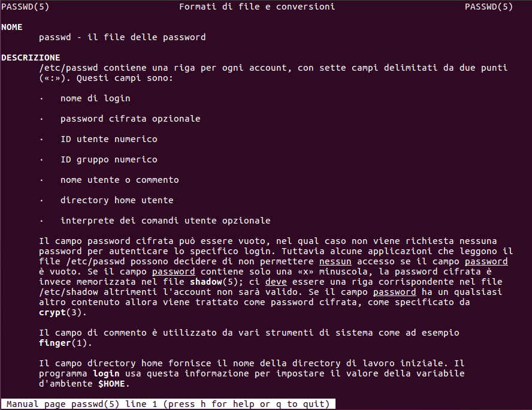Click the bold 'shadow' reference
Screen dimensions: 532x410
click(x=206, y=282)
